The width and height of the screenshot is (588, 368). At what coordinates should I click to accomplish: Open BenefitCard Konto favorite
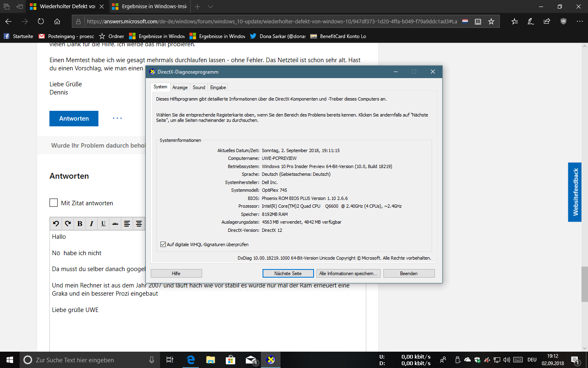pos(338,36)
